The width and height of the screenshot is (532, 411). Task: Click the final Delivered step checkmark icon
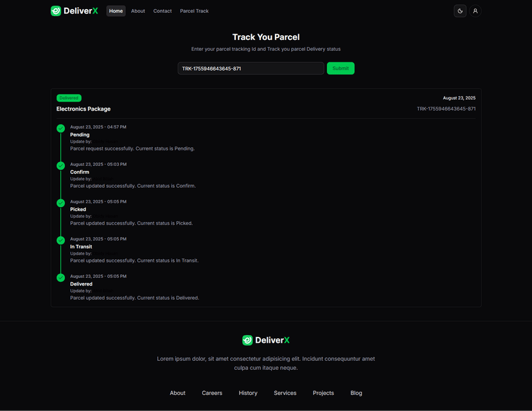click(x=60, y=278)
